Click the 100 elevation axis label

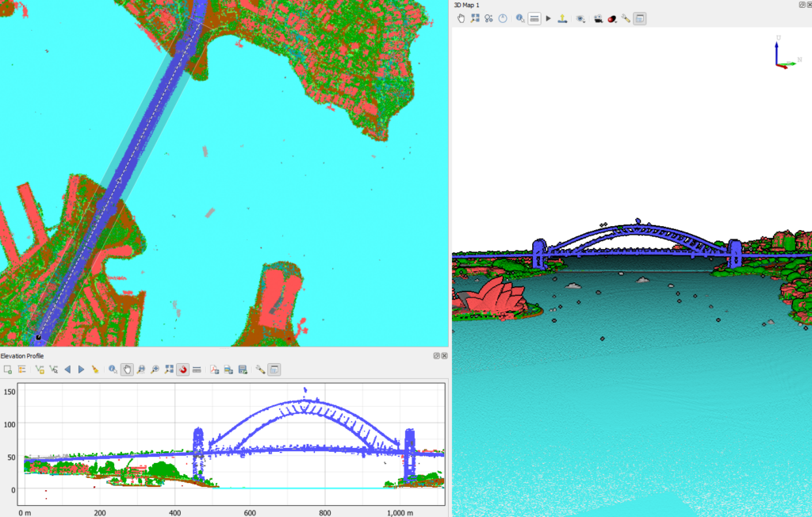tap(10, 424)
